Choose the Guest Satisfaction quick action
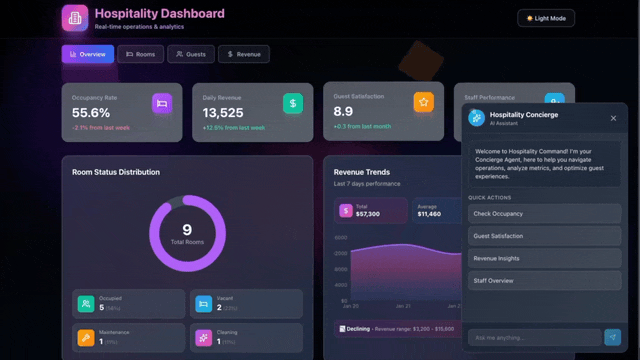 pos(544,236)
